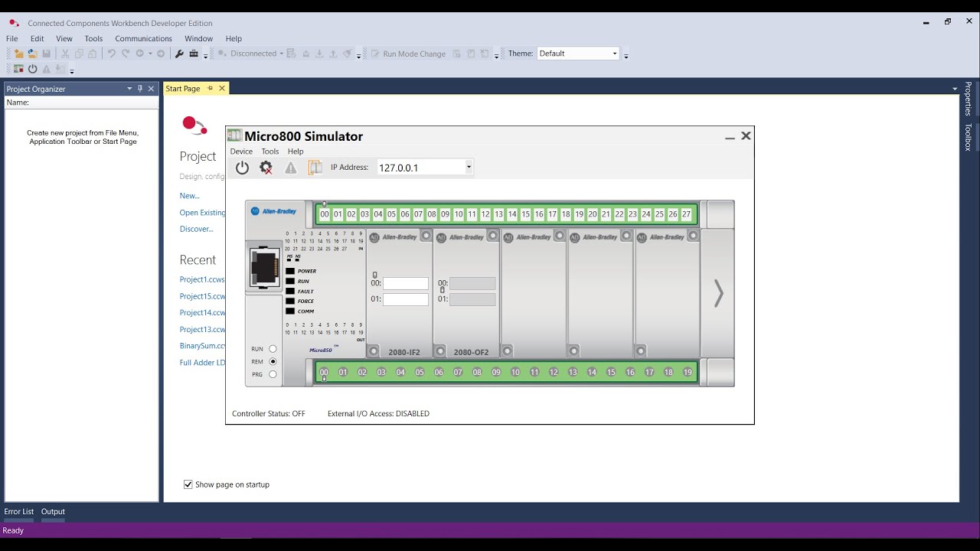
Task: Click the Name field in Project Organizer
Action: click(82, 103)
